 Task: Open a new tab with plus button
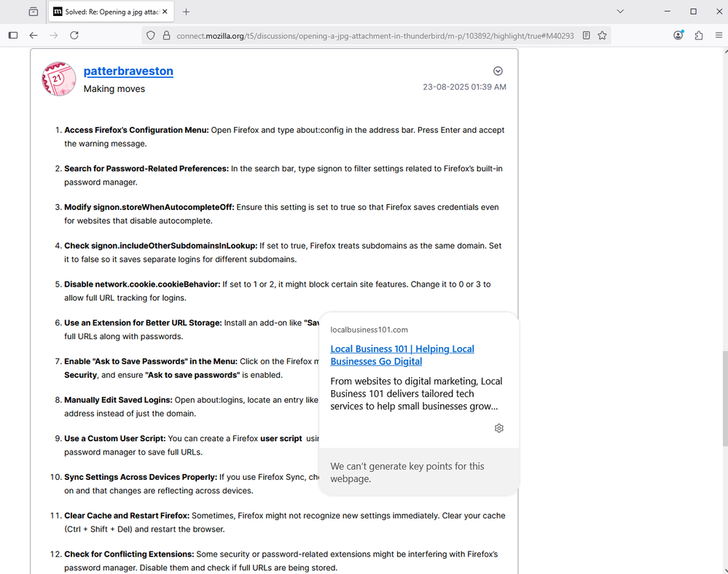click(186, 12)
